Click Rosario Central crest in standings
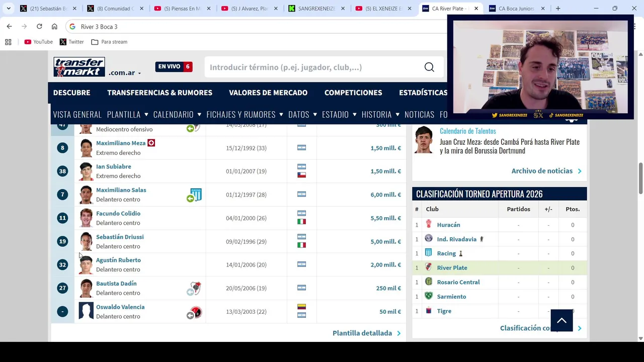 pyautogui.click(x=429, y=282)
